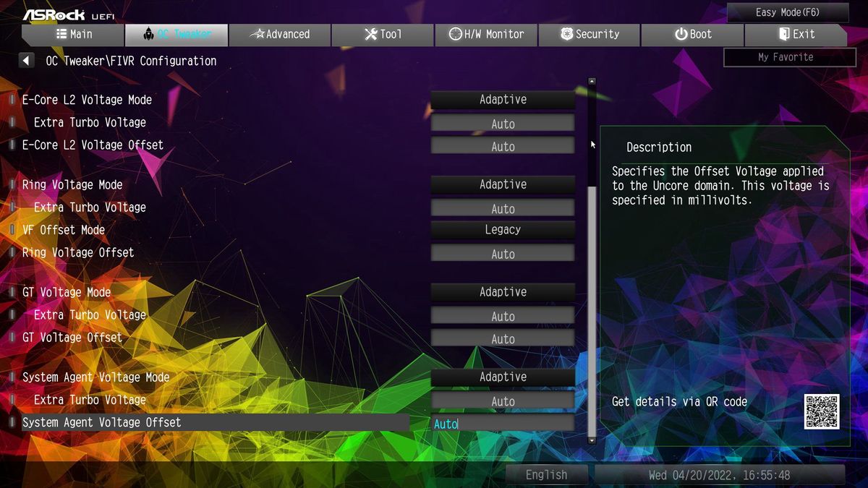Image resolution: width=868 pixels, height=488 pixels.
Task: Select Ring Voltage Offset label
Action: pos(78,252)
